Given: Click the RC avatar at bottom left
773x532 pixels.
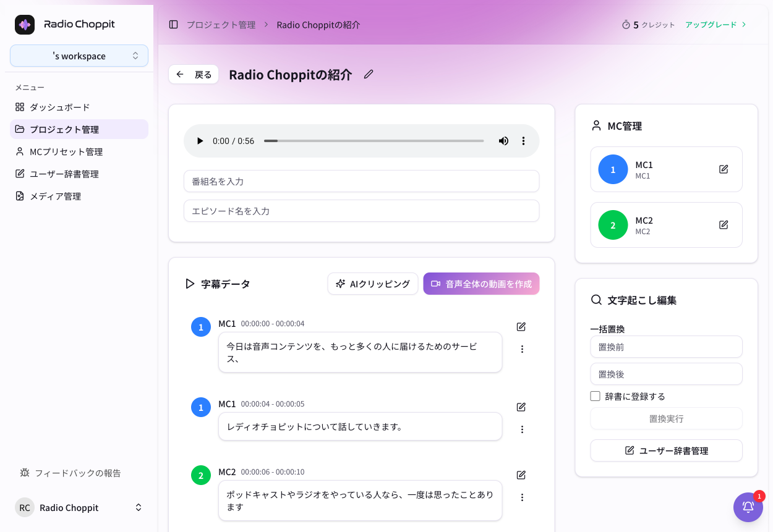Looking at the screenshot, I should [x=25, y=507].
